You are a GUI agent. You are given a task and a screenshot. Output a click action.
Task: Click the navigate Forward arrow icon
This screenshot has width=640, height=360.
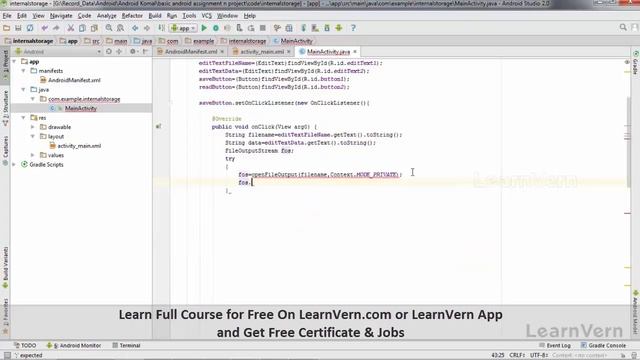pyautogui.click(x=147, y=28)
